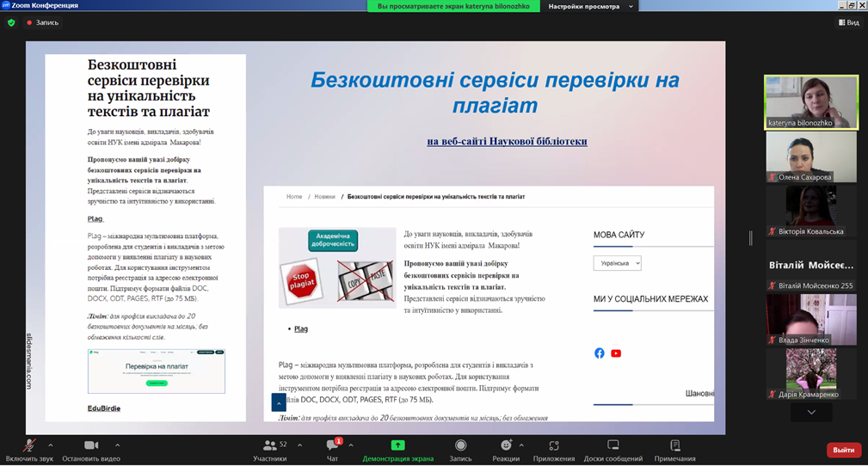Select Олена Сахарова video thumbnail
This screenshot has height=466, width=868.
tap(811, 156)
